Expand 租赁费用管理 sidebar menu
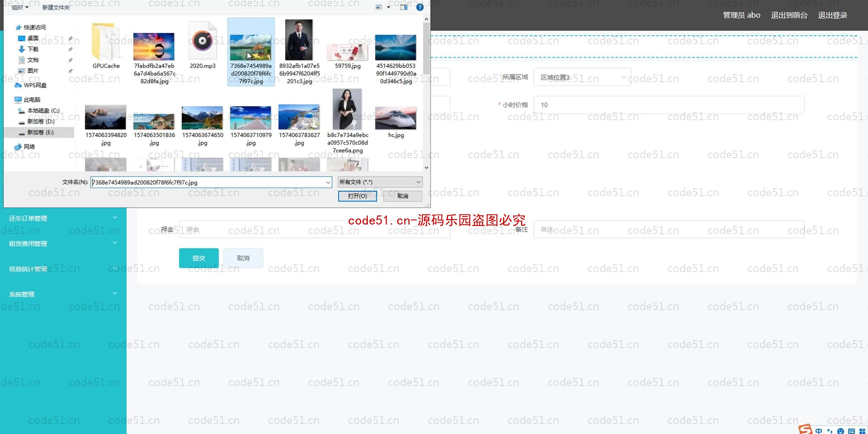The width and height of the screenshot is (868, 434). click(x=63, y=243)
